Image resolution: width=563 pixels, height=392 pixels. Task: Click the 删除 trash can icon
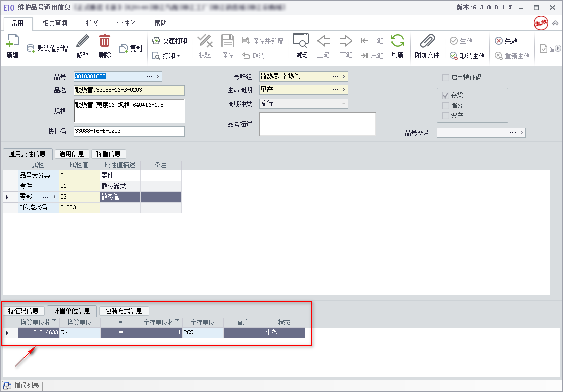(105, 41)
